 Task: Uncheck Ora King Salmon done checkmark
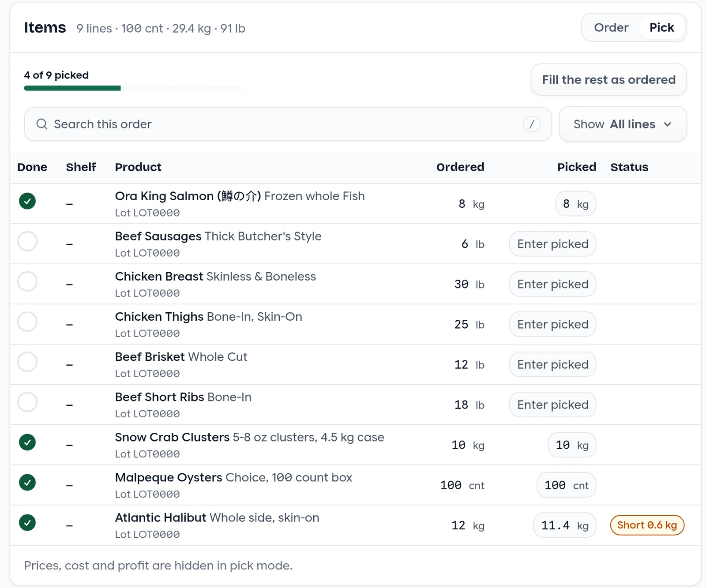tap(27, 201)
